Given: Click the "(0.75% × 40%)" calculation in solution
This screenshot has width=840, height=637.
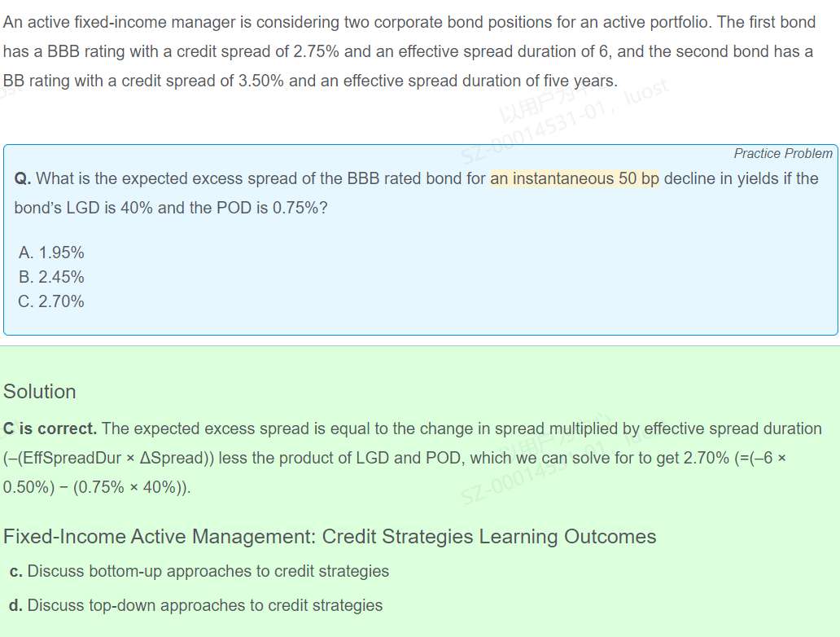Looking at the screenshot, I should click(x=131, y=487).
